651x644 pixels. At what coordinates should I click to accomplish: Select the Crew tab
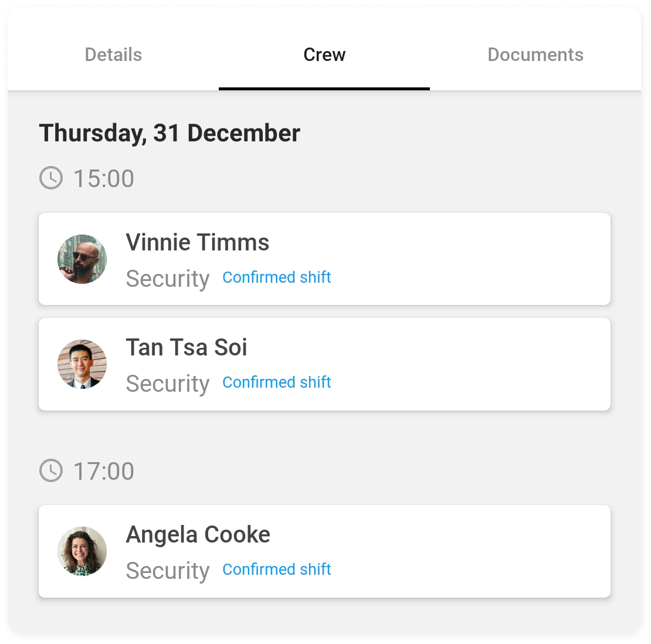pyautogui.click(x=324, y=55)
